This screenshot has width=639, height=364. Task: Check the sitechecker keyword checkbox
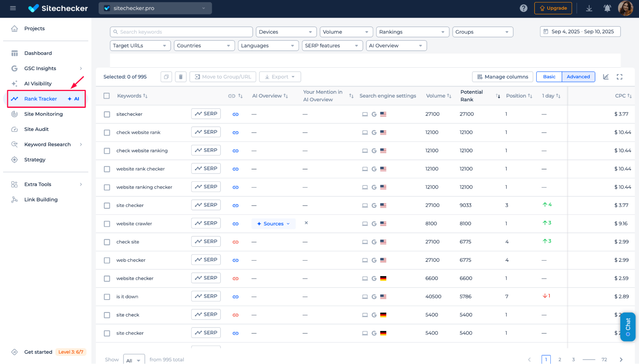[x=107, y=114]
